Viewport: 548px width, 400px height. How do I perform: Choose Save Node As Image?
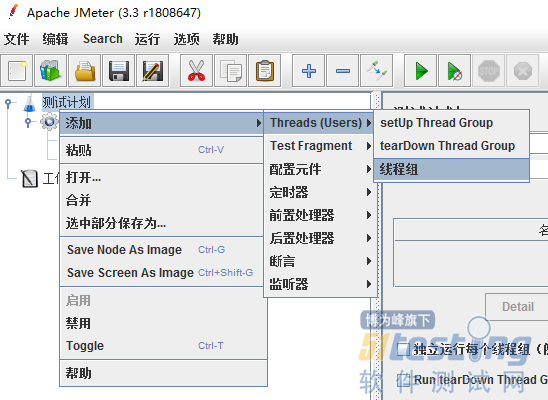(161, 250)
